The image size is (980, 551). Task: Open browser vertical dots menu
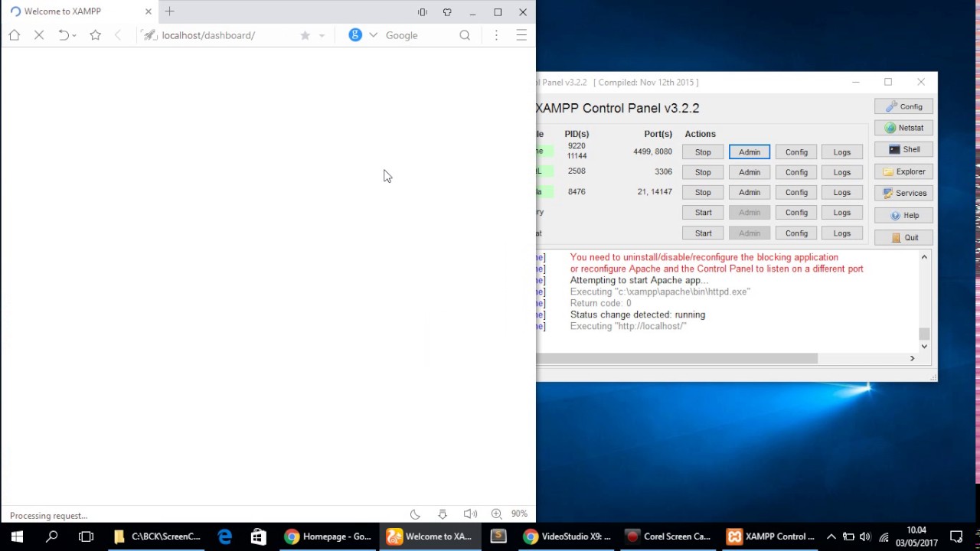[496, 35]
